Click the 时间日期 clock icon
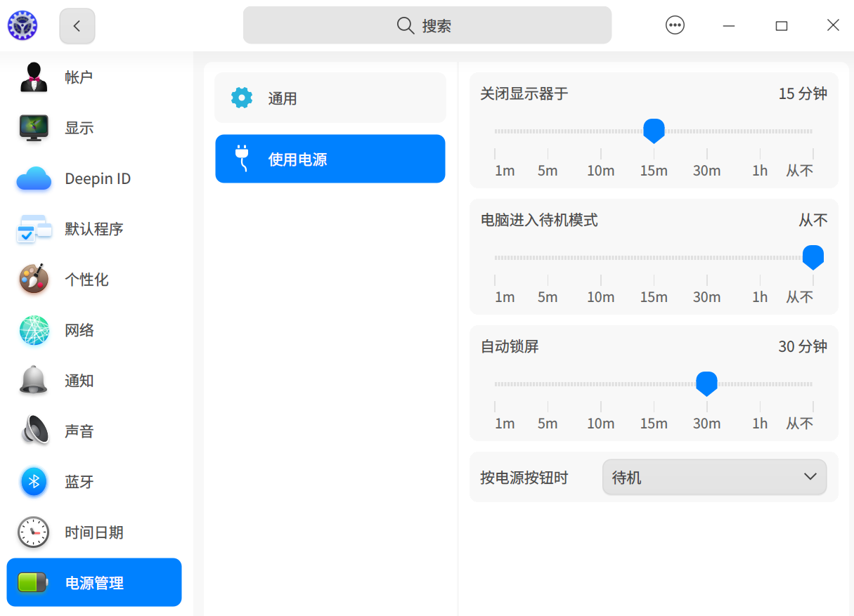This screenshot has width=854, height=616. (34, 532)
